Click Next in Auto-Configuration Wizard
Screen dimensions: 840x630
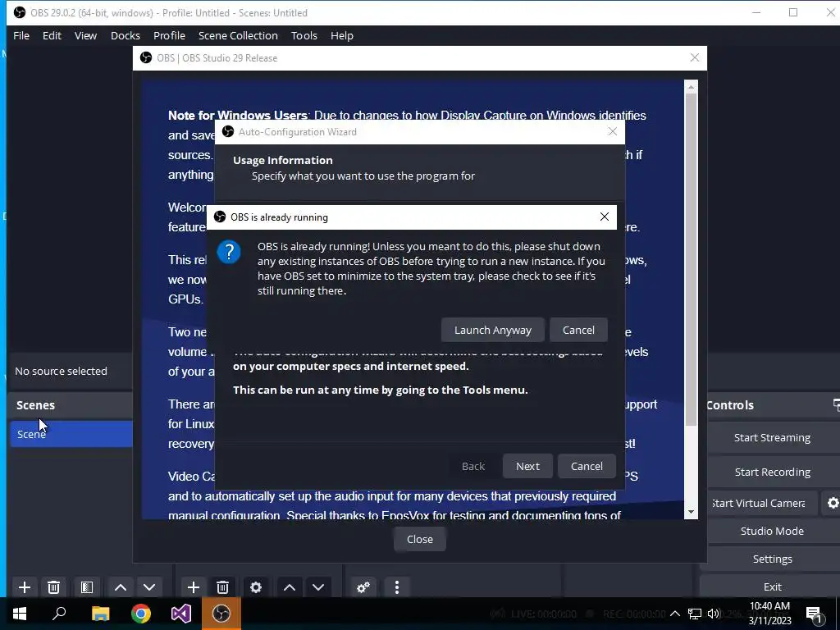tap(527, 466)
